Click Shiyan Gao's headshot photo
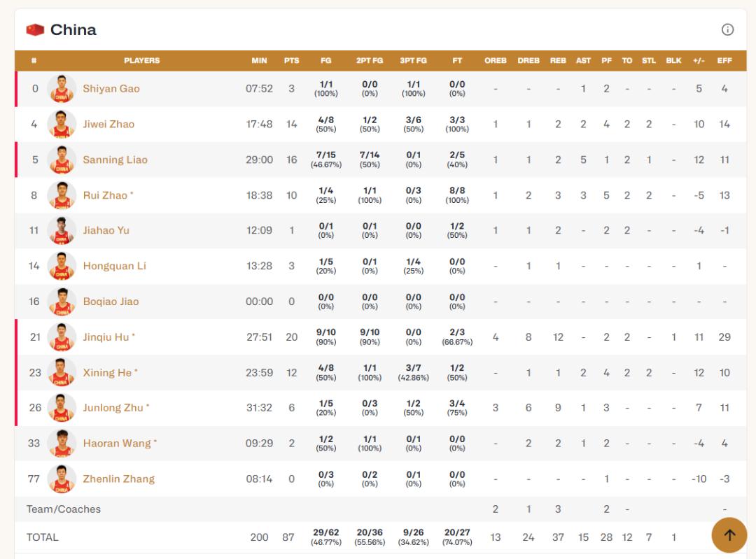756x559 pixels. point(62,89)
